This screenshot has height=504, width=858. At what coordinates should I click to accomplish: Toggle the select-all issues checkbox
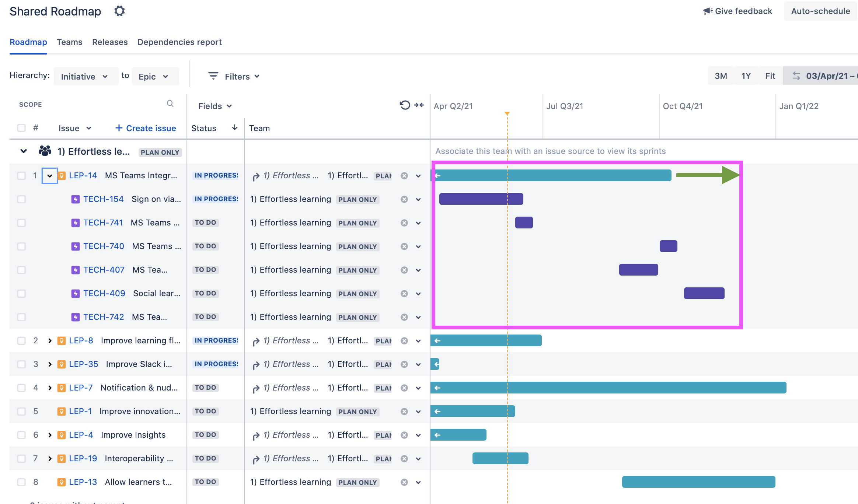click(x=21, y=128)
